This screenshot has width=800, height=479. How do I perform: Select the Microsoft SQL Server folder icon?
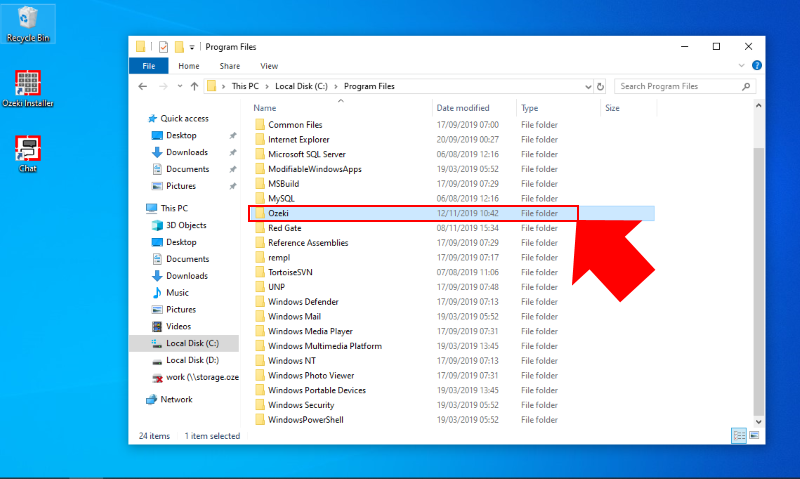point(260,154)
